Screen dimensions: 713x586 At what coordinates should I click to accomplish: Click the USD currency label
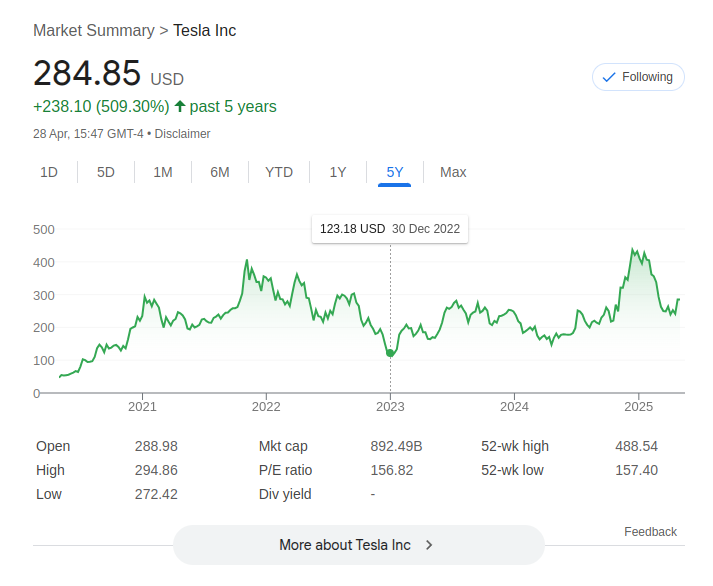pyautogui.click(x=167, y=80)
